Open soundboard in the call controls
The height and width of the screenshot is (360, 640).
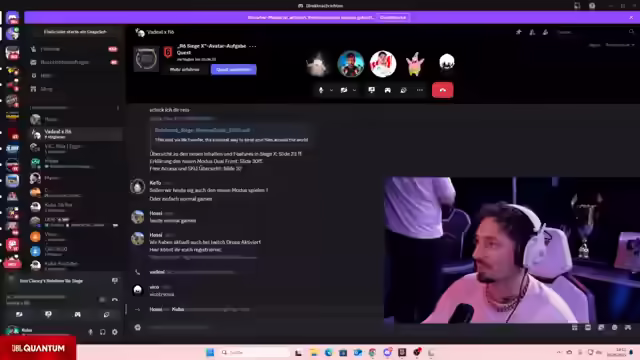tap(403, 90)
